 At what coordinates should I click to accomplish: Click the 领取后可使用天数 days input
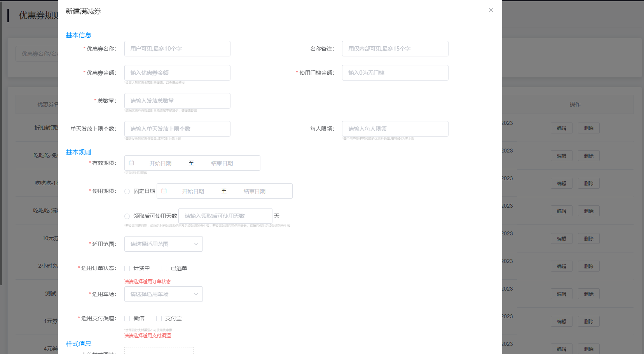coord(225,216)
